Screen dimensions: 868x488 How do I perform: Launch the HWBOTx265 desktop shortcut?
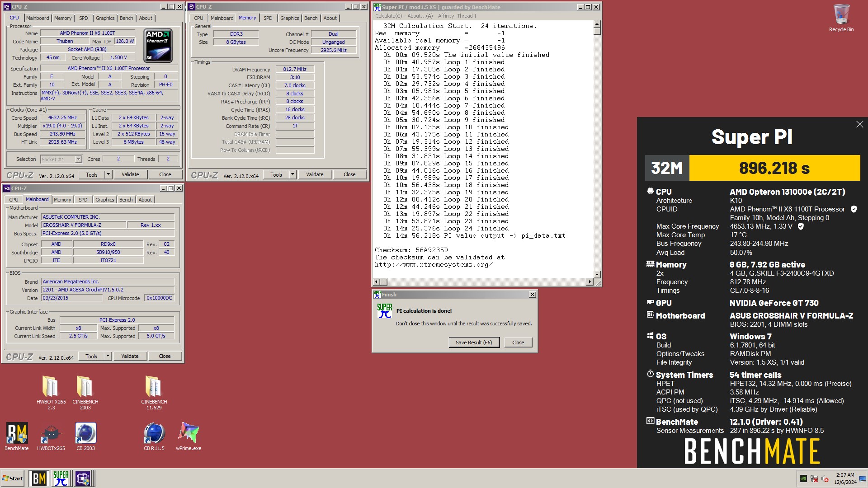click(x=51, y=436)
